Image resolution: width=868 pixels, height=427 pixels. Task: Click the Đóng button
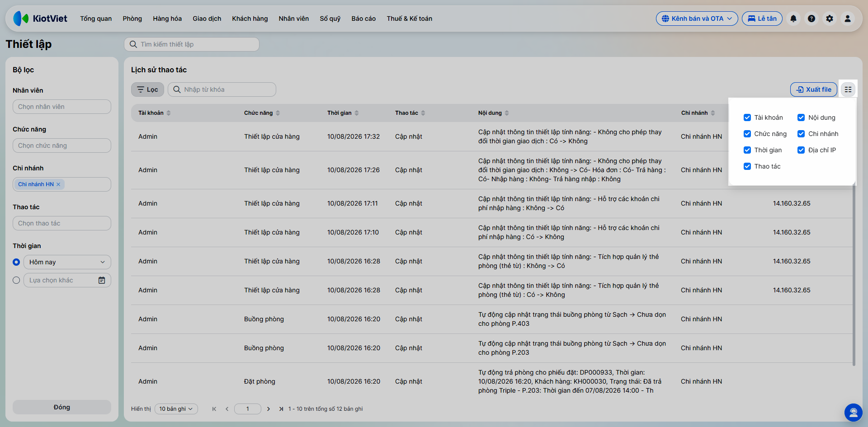(x=62, y=407)
